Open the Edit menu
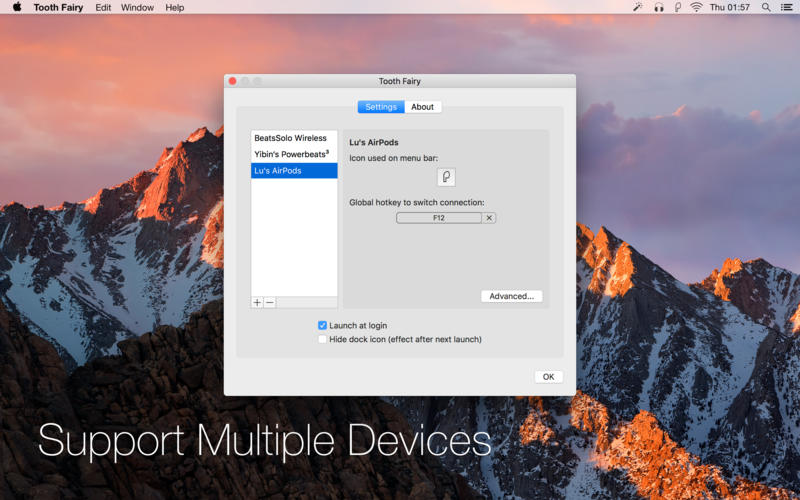800x500 pixels. [x=103, y=7]
